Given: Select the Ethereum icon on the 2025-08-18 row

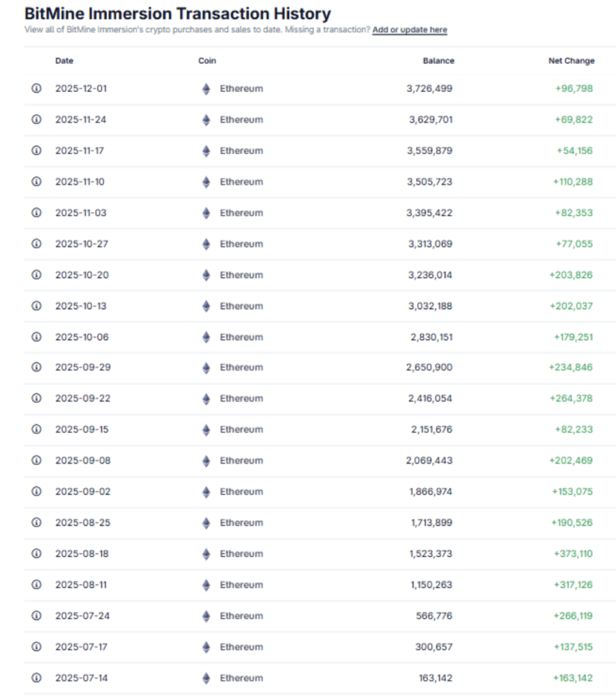Looking at the screenshot, I should click(205, 553).
